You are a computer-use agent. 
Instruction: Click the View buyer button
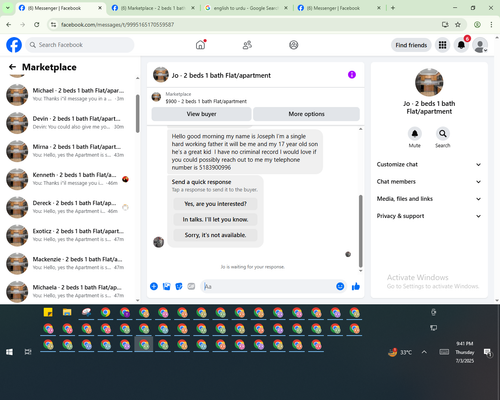pos(201,114)
